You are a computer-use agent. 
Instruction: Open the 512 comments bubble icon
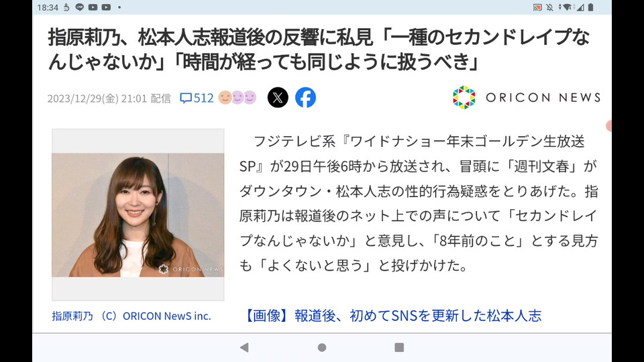[186, 98]
